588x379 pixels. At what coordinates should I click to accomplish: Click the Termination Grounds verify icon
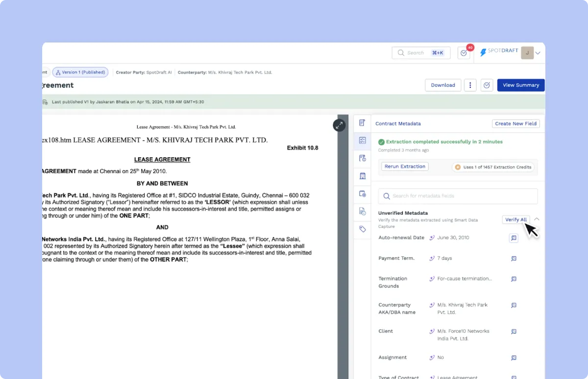[x=514, y=279]
